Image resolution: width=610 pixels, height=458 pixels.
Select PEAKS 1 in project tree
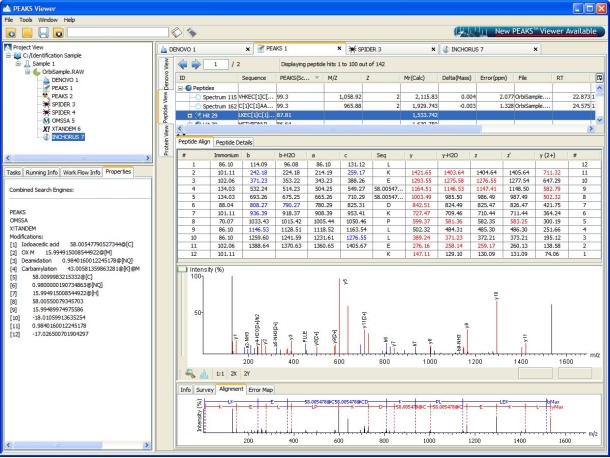(x=62, y=88)
